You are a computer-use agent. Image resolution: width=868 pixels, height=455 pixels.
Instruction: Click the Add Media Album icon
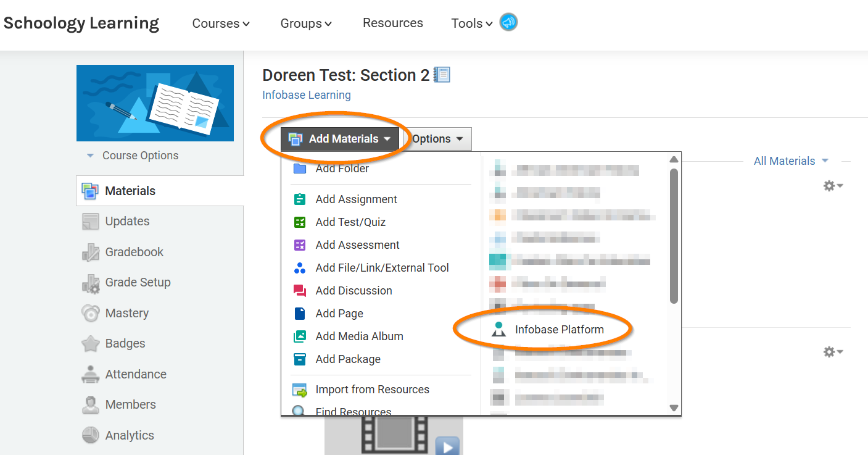(300, 336)
